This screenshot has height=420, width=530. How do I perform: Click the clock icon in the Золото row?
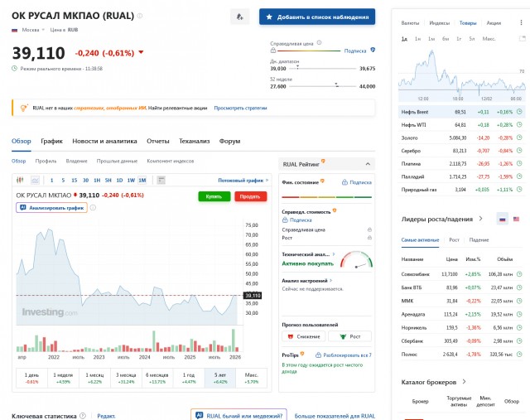(x=519, y=138)
